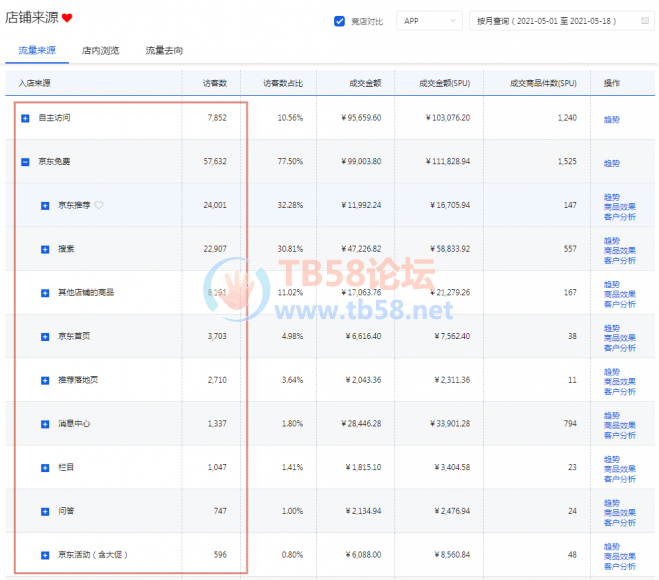This screenshot has width=659, height=580.
Task: Click the 成交金额 column header
Action: pyautogui.click(x=365, y=83)
